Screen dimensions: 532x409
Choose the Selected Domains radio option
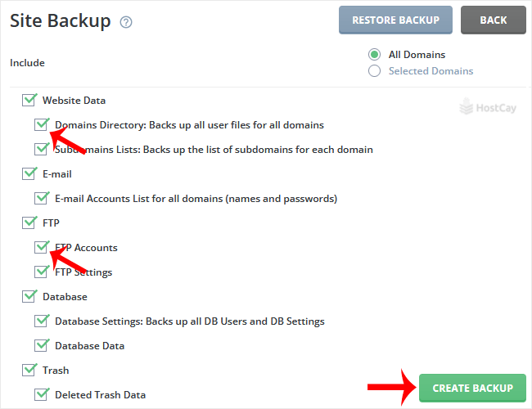374,71
